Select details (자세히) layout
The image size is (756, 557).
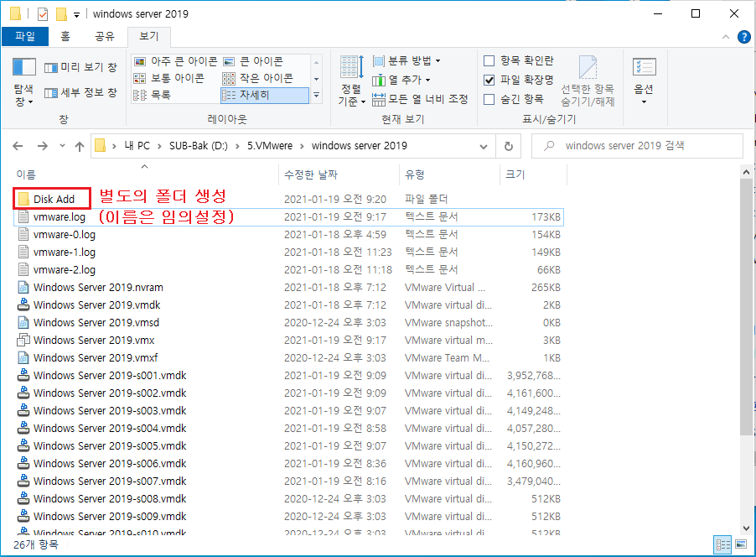tap(264, 95)
